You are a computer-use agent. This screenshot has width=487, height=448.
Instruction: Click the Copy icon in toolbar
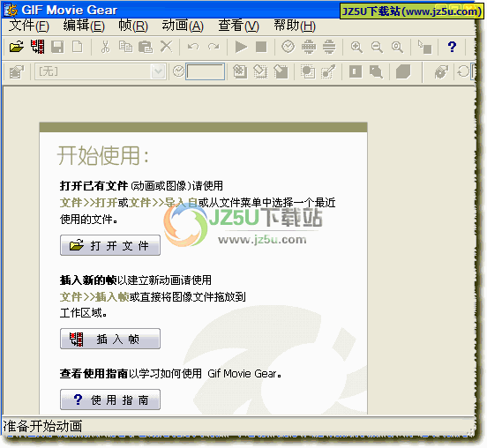(125, 47)
